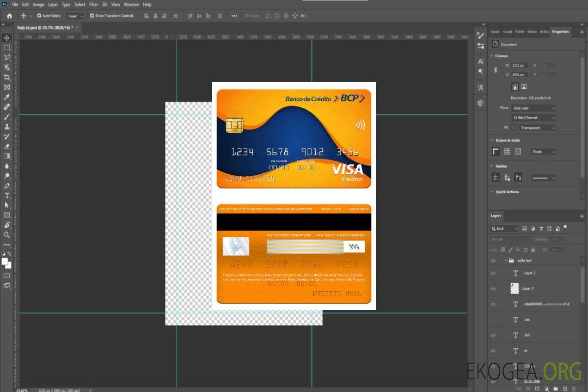Select the Healing Brush tool
The height and width of the screenshot is (392, 588).
pos(7,107)
